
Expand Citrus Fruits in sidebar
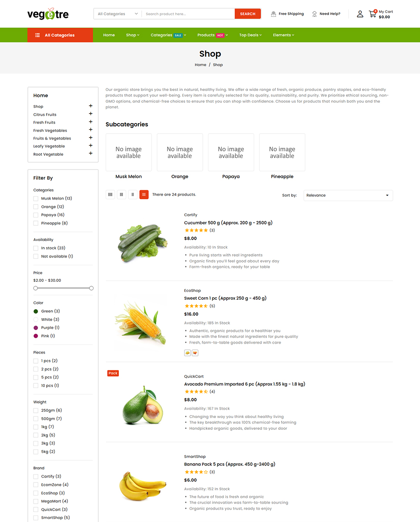click(91, 114)
